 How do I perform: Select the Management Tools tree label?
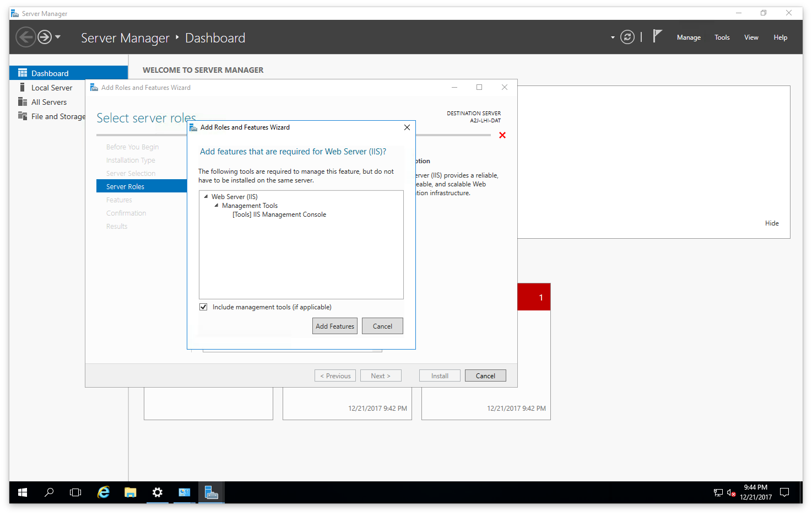[x=250, y=206]
